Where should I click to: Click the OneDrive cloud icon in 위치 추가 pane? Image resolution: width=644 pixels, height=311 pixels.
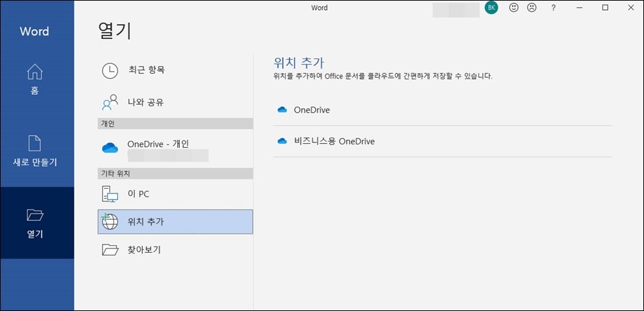pos(282,110)
